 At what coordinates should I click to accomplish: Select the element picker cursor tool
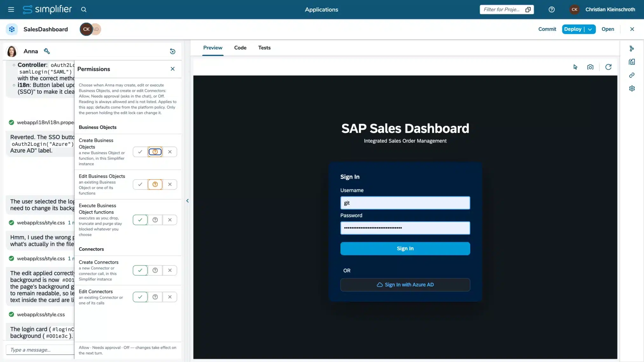(x=575, y=67)
